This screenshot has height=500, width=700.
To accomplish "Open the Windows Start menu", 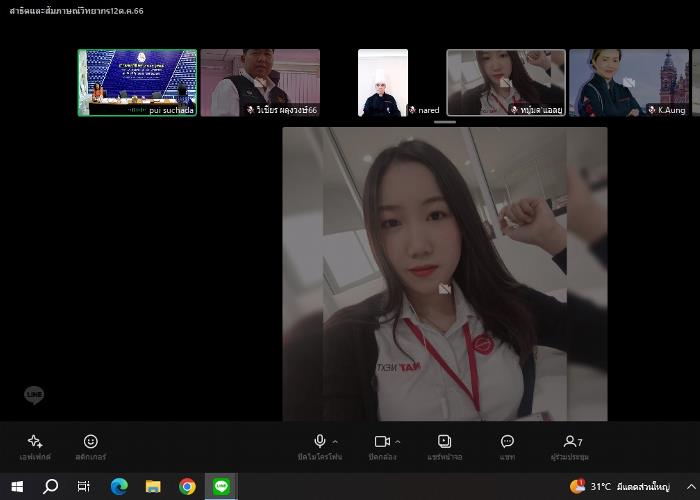I will (17, 487).
